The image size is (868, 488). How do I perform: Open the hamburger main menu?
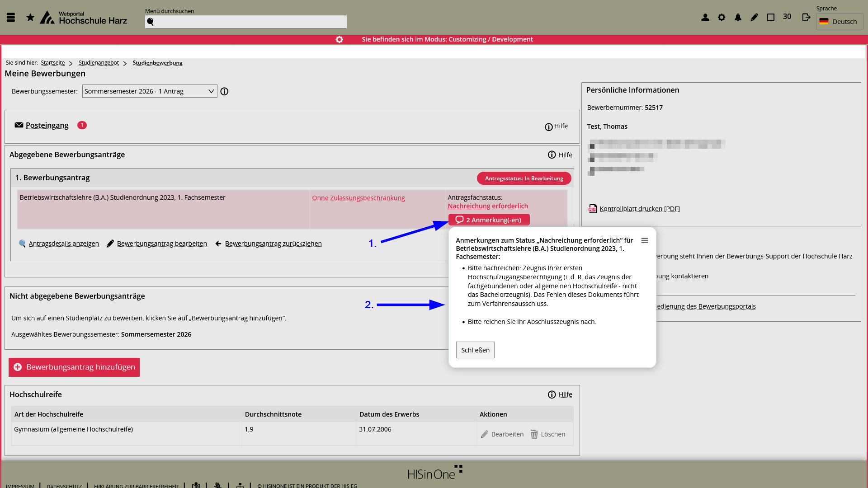pyautogui.click(x=11, y=17)
